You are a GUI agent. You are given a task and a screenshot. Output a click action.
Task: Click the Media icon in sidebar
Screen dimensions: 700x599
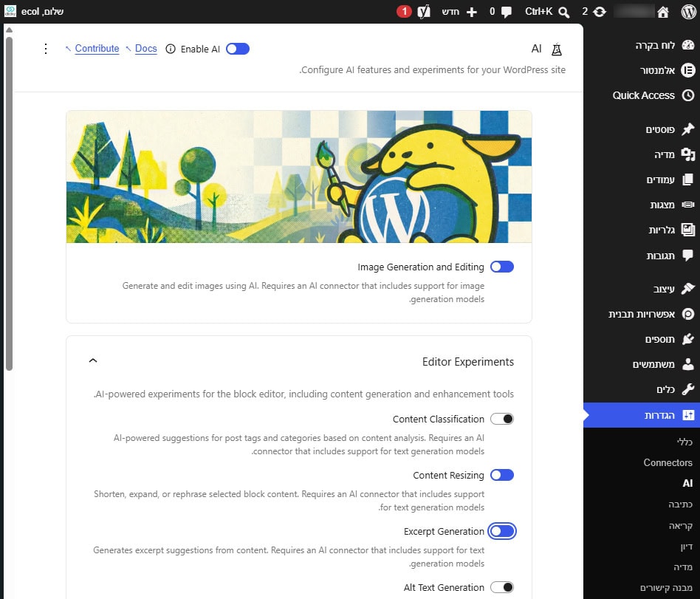pyautogui.click(x=688, y=154)
